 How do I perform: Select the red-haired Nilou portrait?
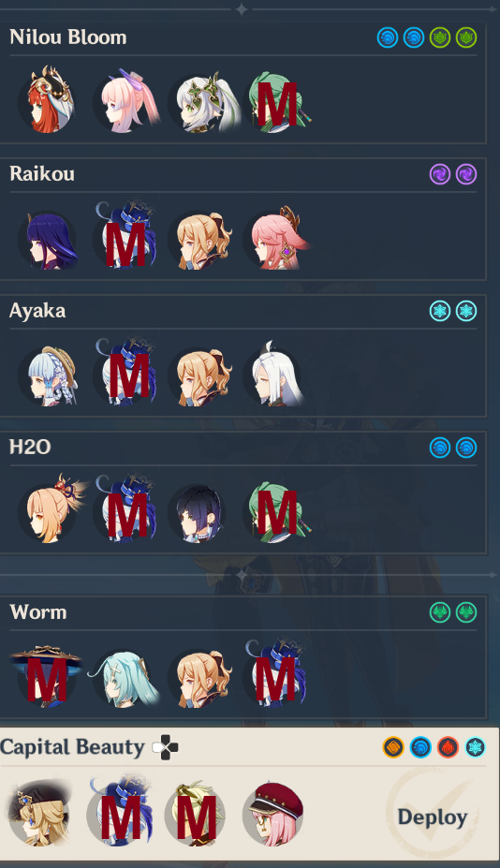pos(47,102)
